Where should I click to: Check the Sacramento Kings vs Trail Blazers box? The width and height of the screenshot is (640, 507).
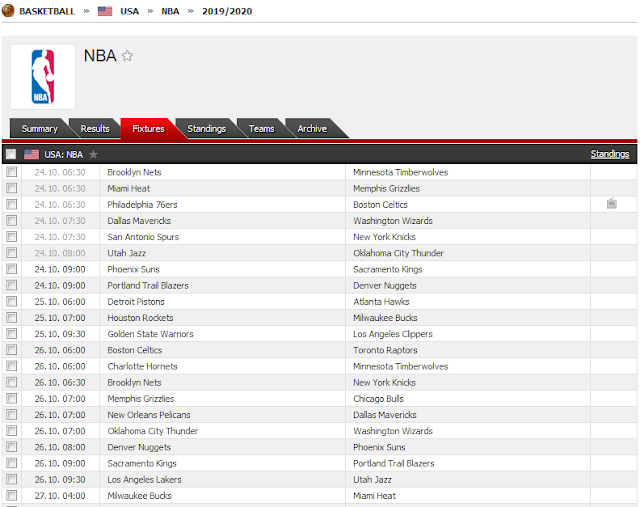pos(11,463)
